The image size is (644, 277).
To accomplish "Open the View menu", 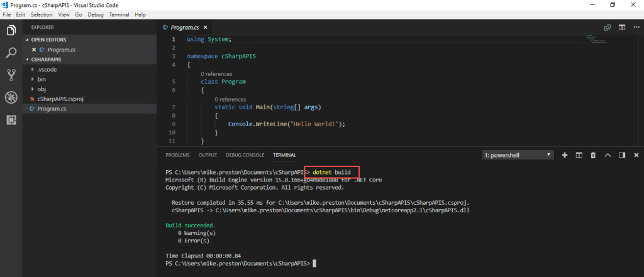I will click(x=64, y=14).
